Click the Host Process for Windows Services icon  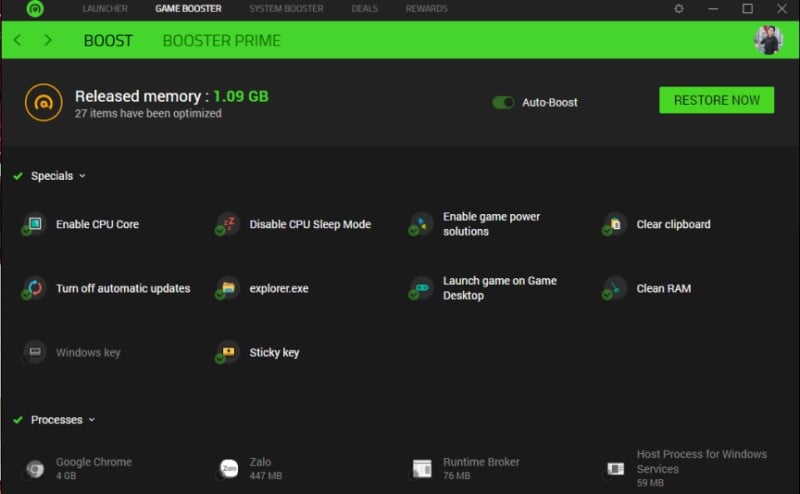(x=615, y=468)
